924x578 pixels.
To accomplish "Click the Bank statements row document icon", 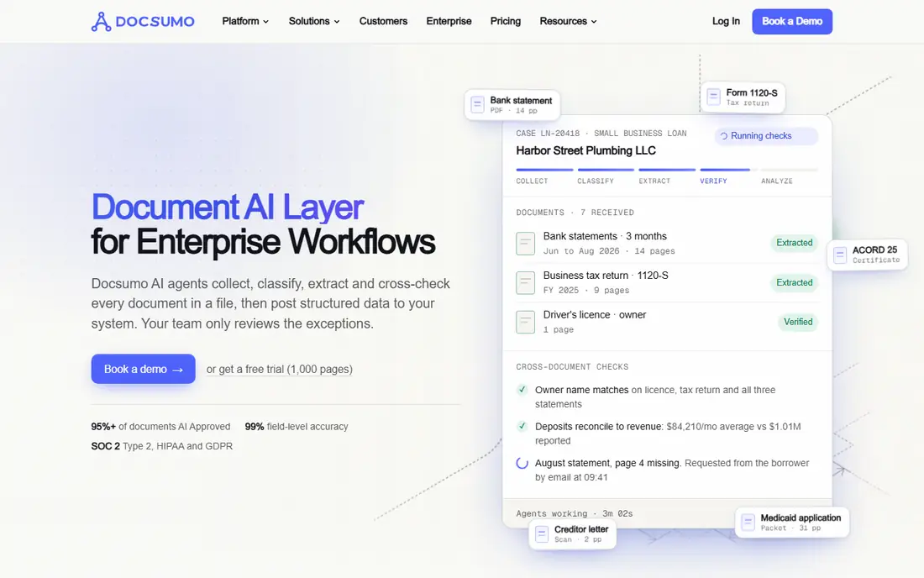I will (525, 244).
